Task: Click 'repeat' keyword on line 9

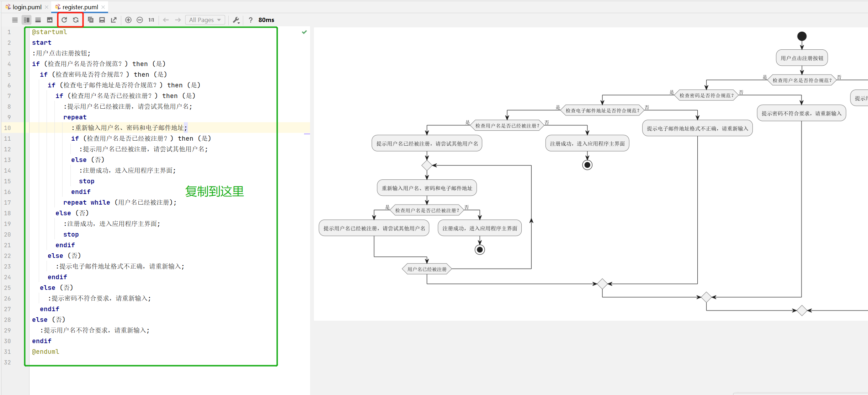Action: click(75, 117)
